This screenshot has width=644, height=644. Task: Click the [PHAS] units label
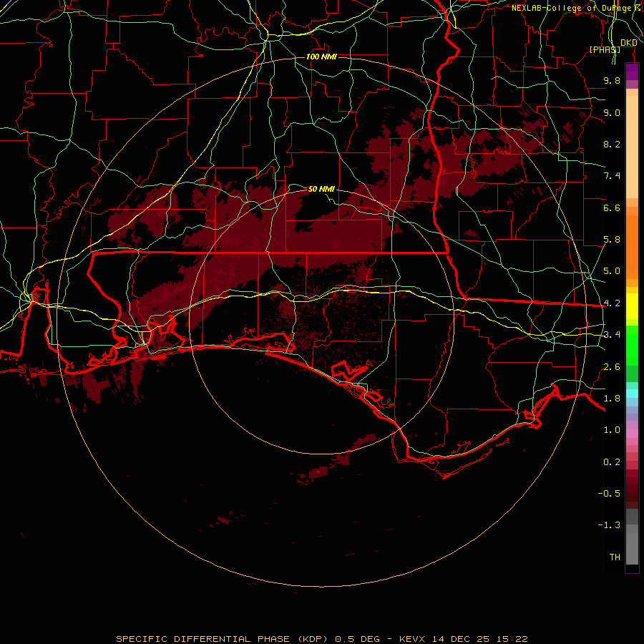605,49
